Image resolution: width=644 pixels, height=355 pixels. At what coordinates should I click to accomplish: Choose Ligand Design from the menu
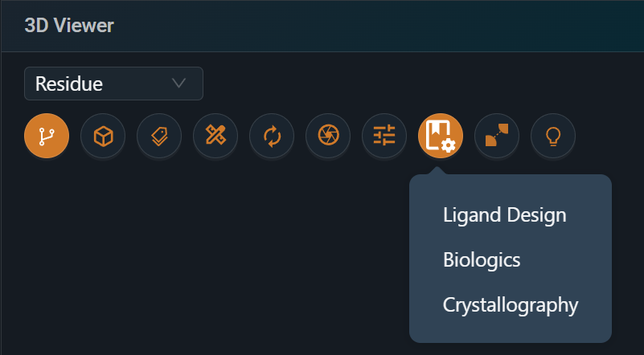[x=504, y=215]
